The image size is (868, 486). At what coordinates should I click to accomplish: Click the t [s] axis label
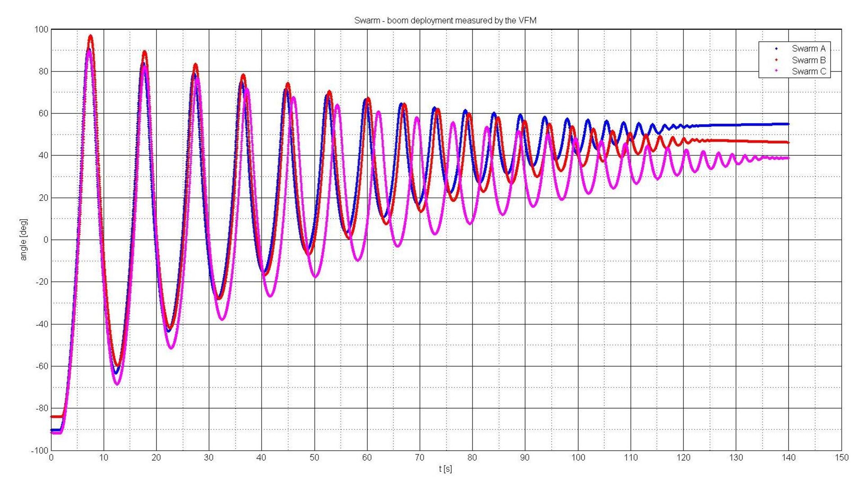(446, 468)
